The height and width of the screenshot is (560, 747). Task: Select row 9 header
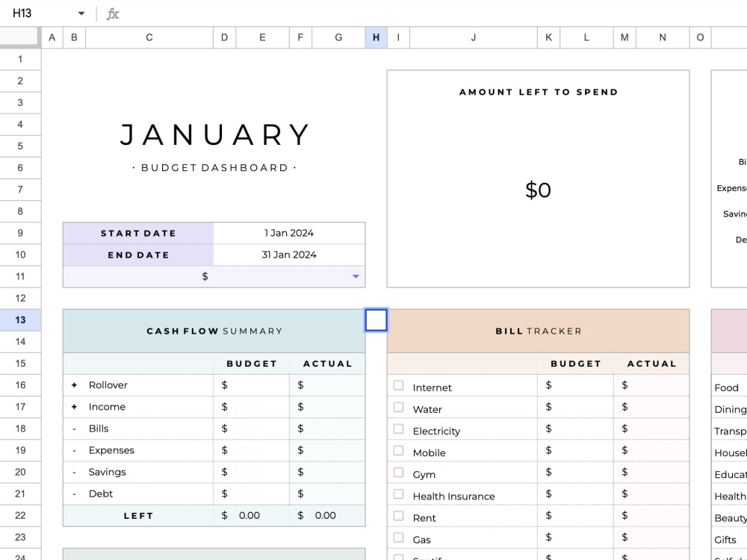pos(20,233)
